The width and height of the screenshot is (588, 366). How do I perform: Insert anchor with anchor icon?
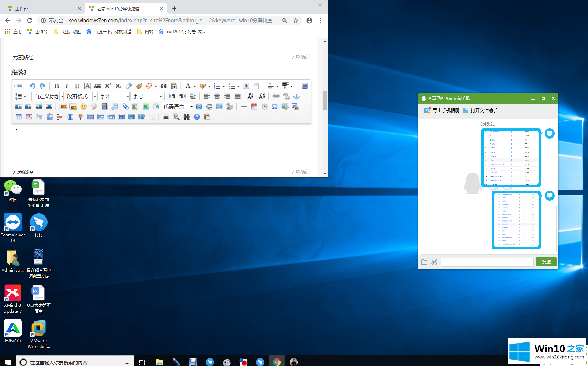(x=297, y=96)
